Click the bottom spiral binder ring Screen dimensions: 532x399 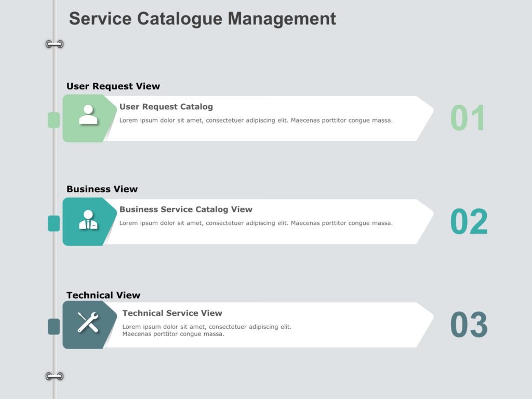click(54, 375)
